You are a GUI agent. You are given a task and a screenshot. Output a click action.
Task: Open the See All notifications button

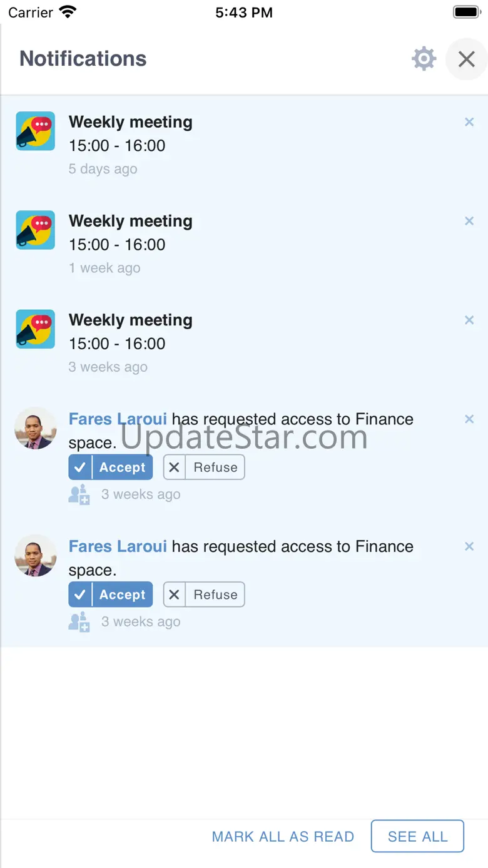[x=417, y=836]
